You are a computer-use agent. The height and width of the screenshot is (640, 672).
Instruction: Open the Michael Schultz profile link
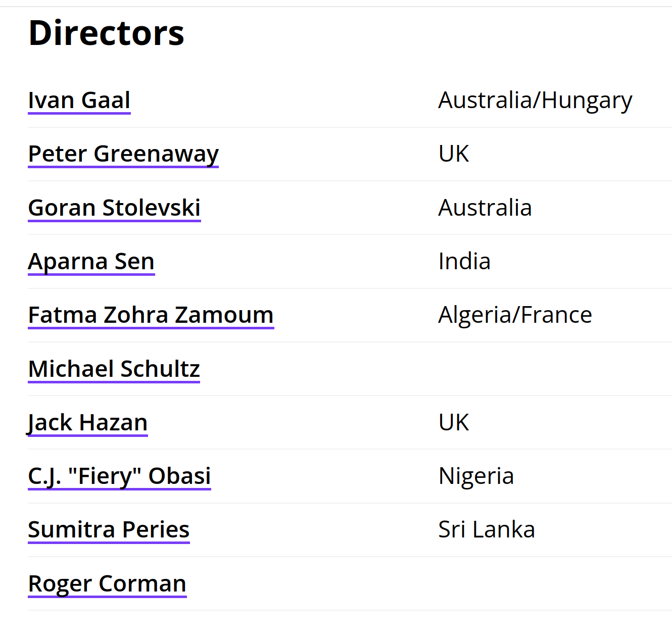114,369
